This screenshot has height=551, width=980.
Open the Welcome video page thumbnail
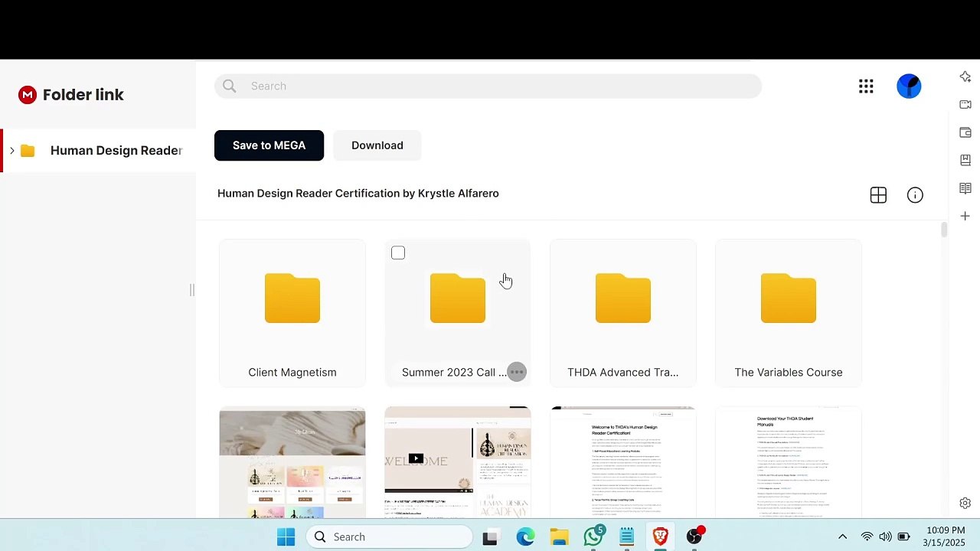(x=458, y=462)
